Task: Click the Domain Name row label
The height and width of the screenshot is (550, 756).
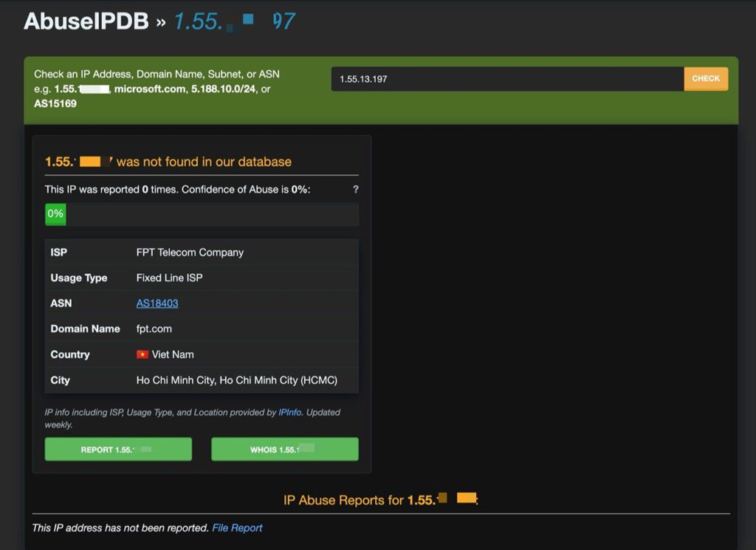Action: [86, 329]
